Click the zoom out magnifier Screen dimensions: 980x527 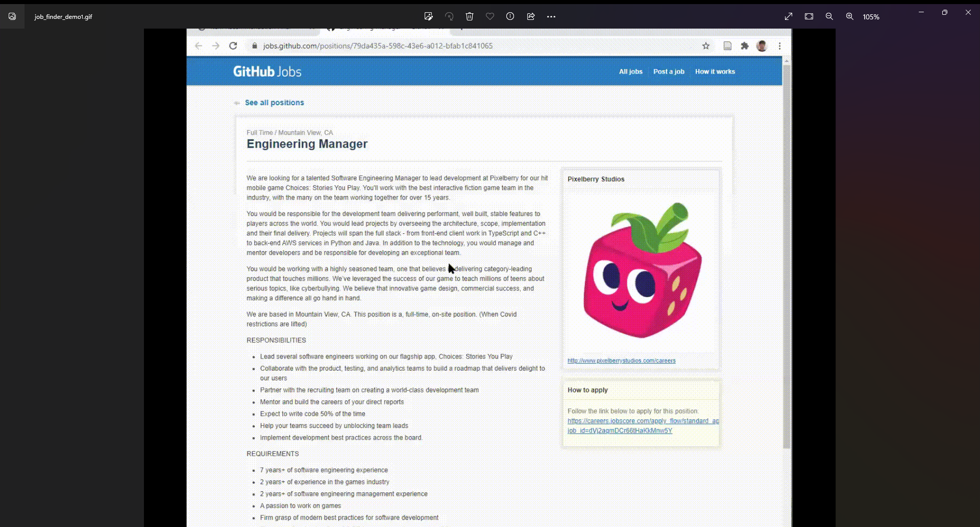click(x=829, y=16)
